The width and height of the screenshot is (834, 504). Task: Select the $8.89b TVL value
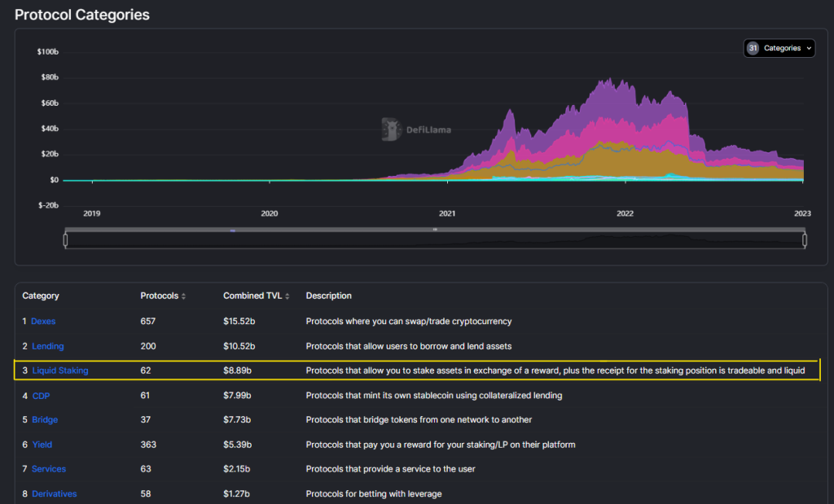click(237, 370)
